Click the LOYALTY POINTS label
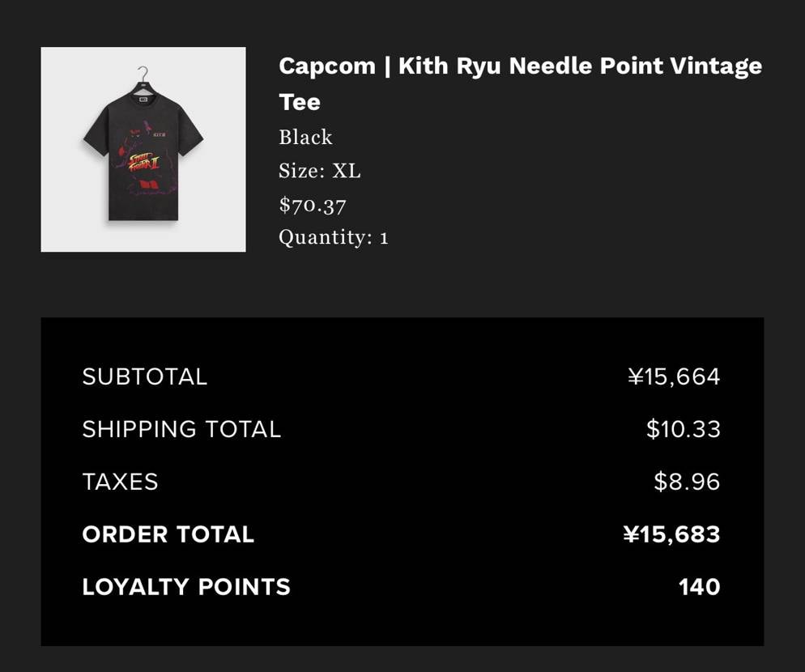 pos(185,587)
